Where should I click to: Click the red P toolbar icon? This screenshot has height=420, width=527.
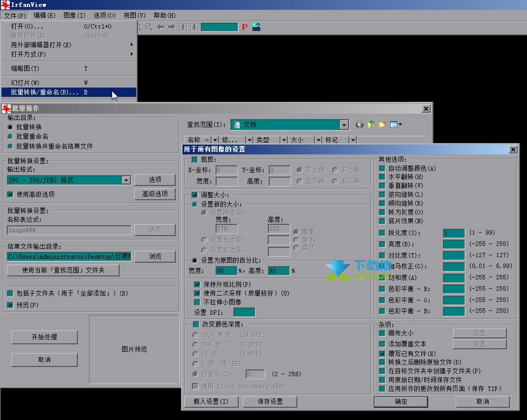245,27
